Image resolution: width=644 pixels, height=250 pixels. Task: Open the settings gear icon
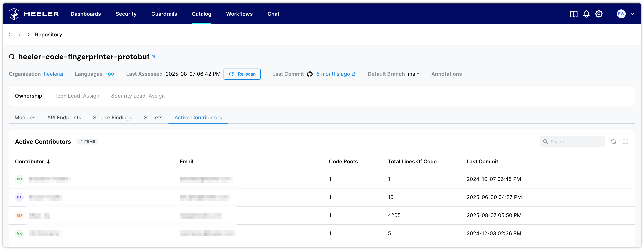[599, 14]
